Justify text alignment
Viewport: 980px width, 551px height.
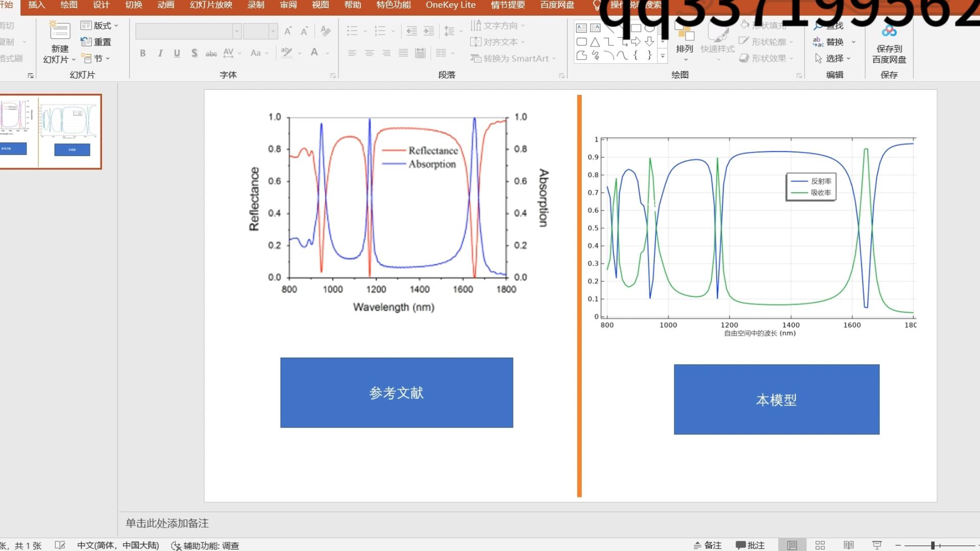click(403, 53)
